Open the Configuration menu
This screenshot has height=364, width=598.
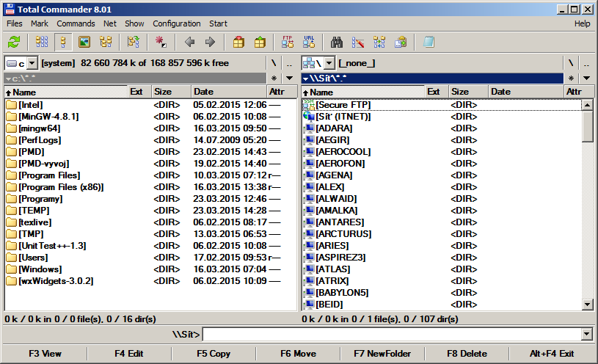pos(177,23)
